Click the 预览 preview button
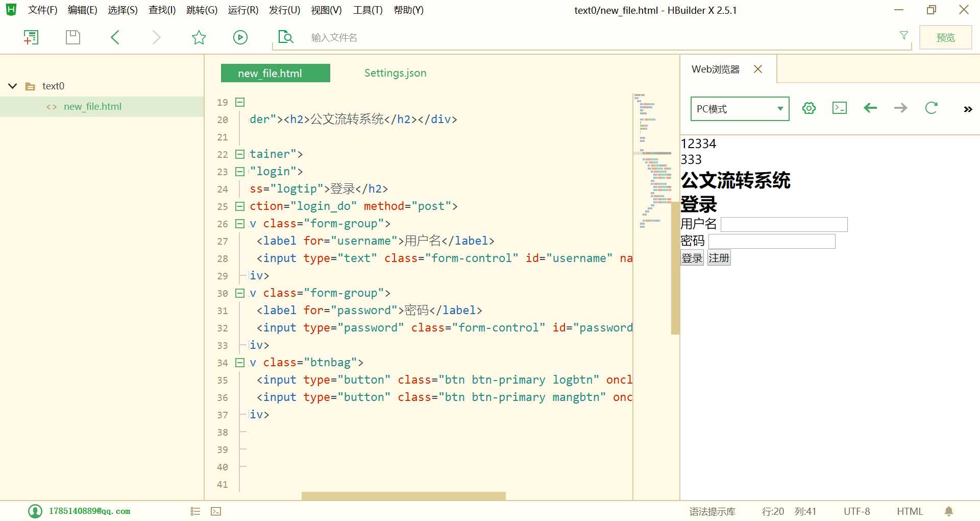Viewport: 980px width, 521px height. click(945, 37)
